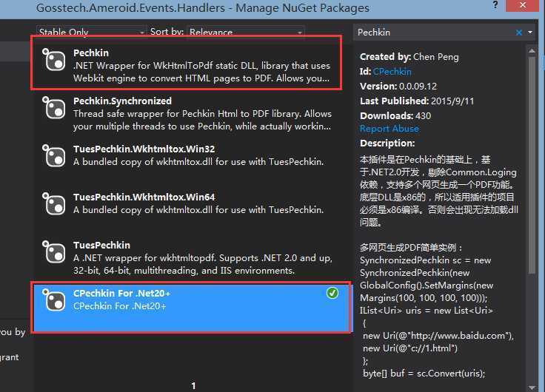The height and width of the screenshot is (392, 545).
Task: Click the TuesPechkin package icon
Action: 54,251
